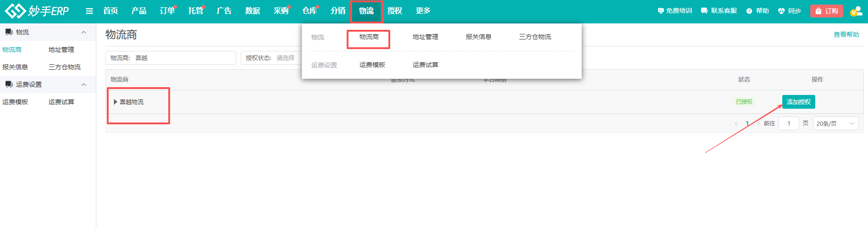Image resolution: width=868 pixels, height=228 pixels.
Task: Click the 同步 sync icon
Action: point(781,11)
